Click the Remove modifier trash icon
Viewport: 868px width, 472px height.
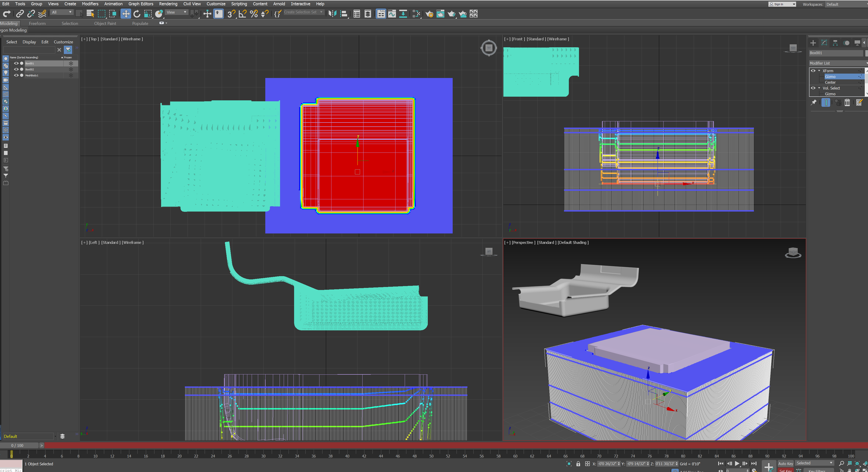point(847,103)
